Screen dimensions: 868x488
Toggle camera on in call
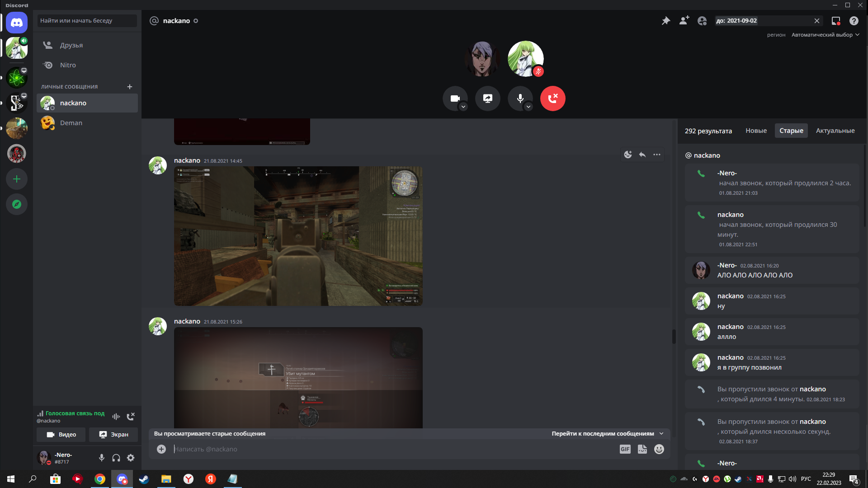point(455,99)
